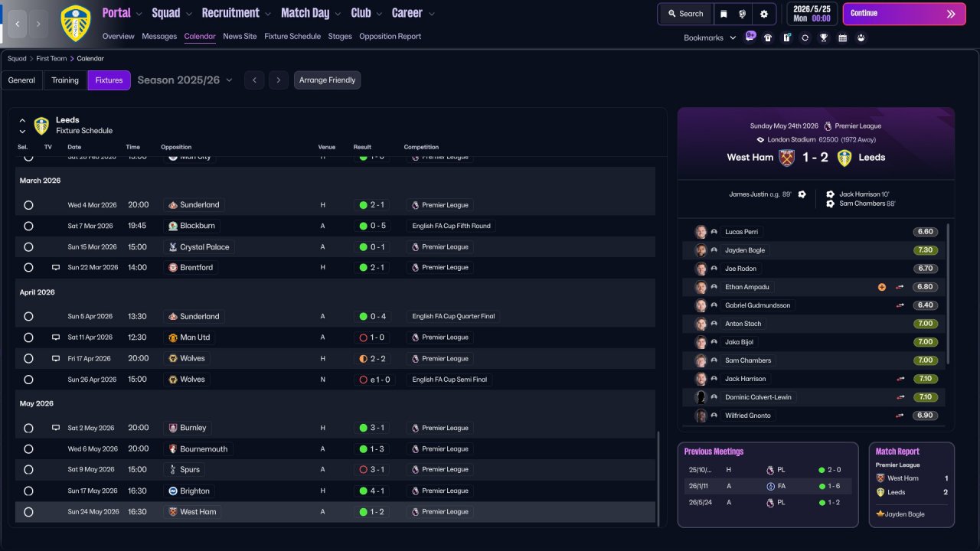Expand the Portal menu dropdown arrow
Image resolution: width=980 pixels, height=551 pixels.
[x=139, y=14]
